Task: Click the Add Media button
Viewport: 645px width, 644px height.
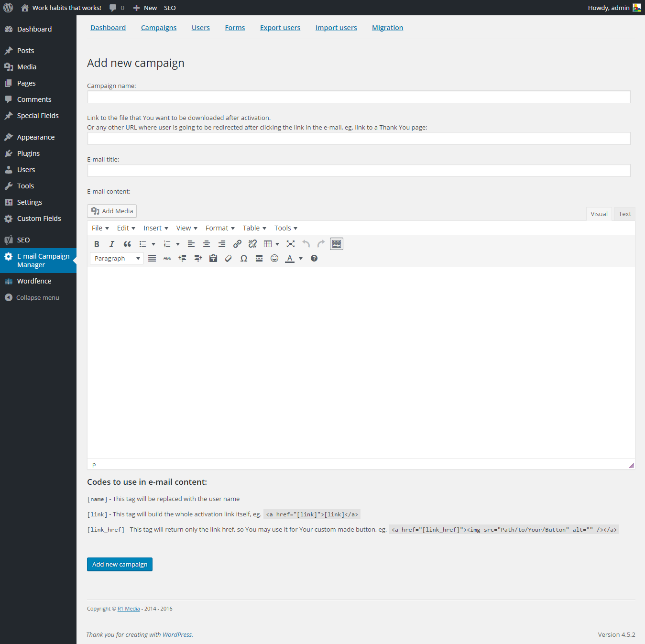Action: click(112, 211)
